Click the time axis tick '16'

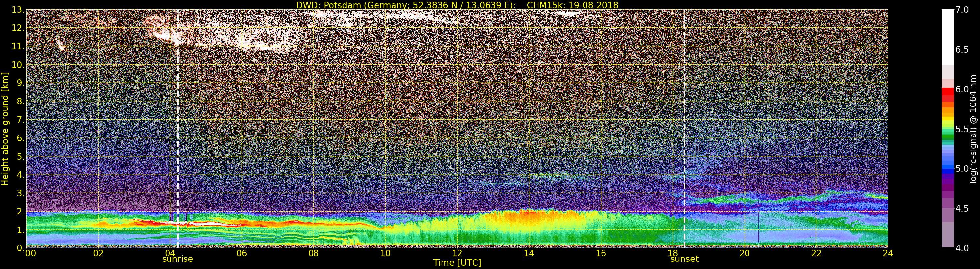[601, 253]
